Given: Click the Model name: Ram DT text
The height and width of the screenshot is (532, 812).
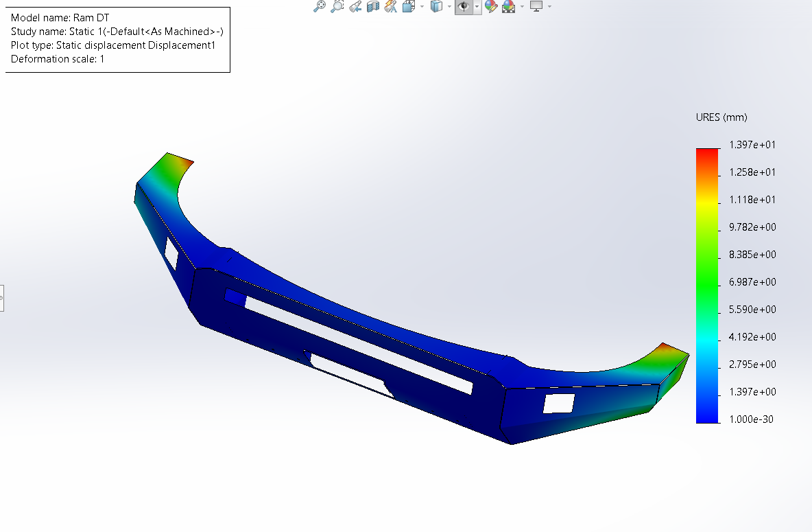Looking at the screenshot, I should point(60,18).
